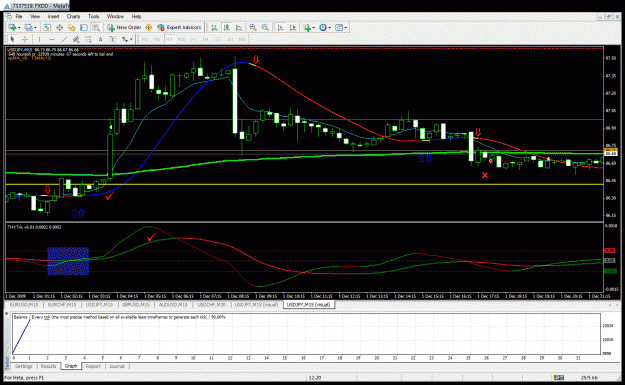Image resolution: width=625 pixels, height=385 pixels.
Task: Open the Charts menu
Action: (73, 16)
